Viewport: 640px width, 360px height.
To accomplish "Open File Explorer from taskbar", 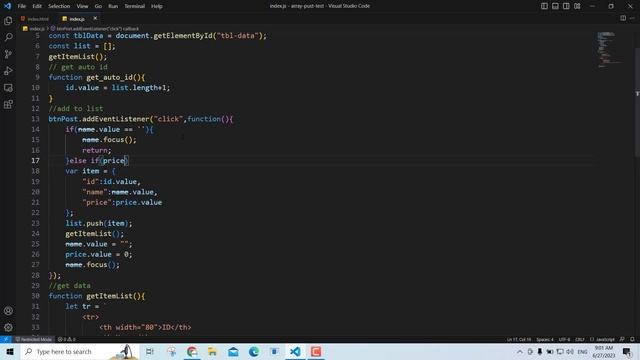I will pyautogui.click(x=212, y=351).
